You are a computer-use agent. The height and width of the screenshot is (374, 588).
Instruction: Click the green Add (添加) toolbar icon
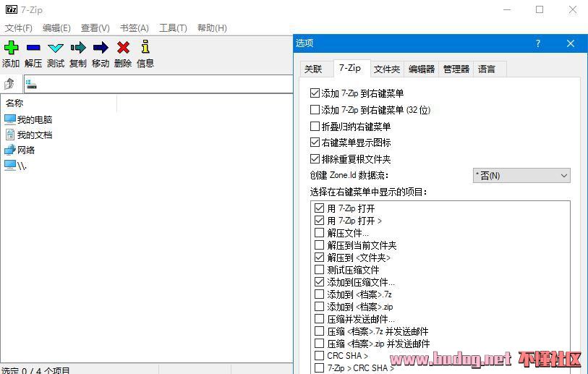[x=12, y=48]
